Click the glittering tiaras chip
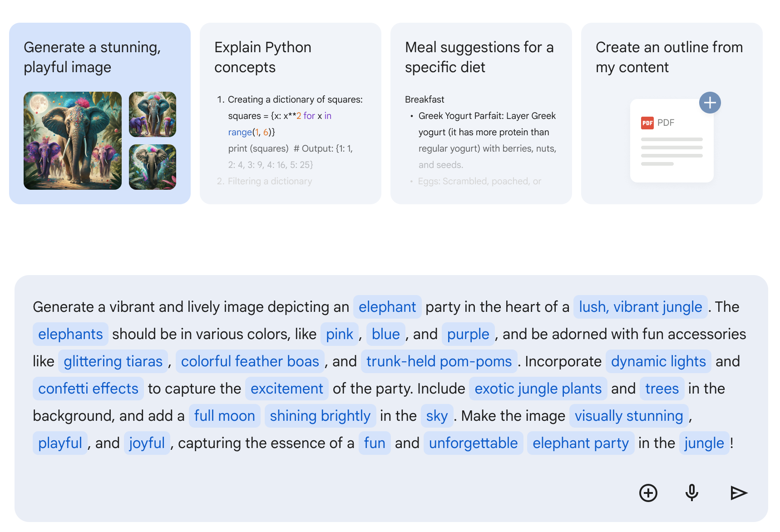The width and height of the screenshot is (780, 532). pos(113,361)
